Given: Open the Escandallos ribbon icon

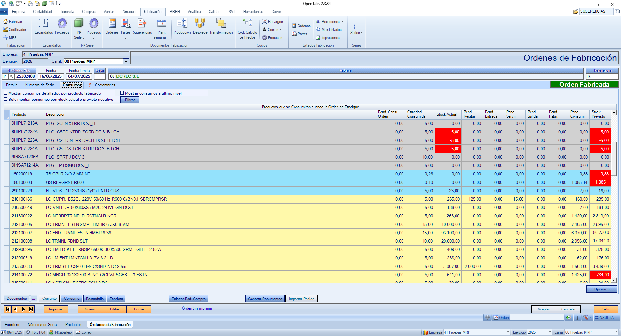Looking at the screenshot, I should click(x=43, y=24).
